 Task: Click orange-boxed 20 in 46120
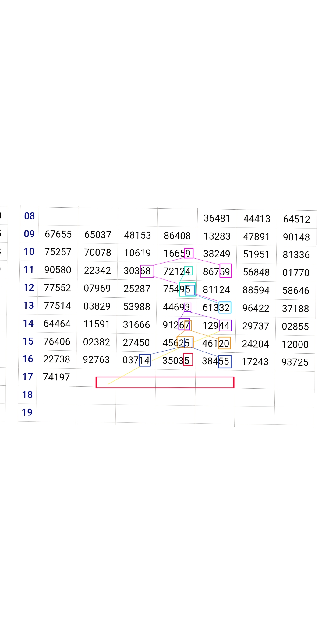pos(225,343)
